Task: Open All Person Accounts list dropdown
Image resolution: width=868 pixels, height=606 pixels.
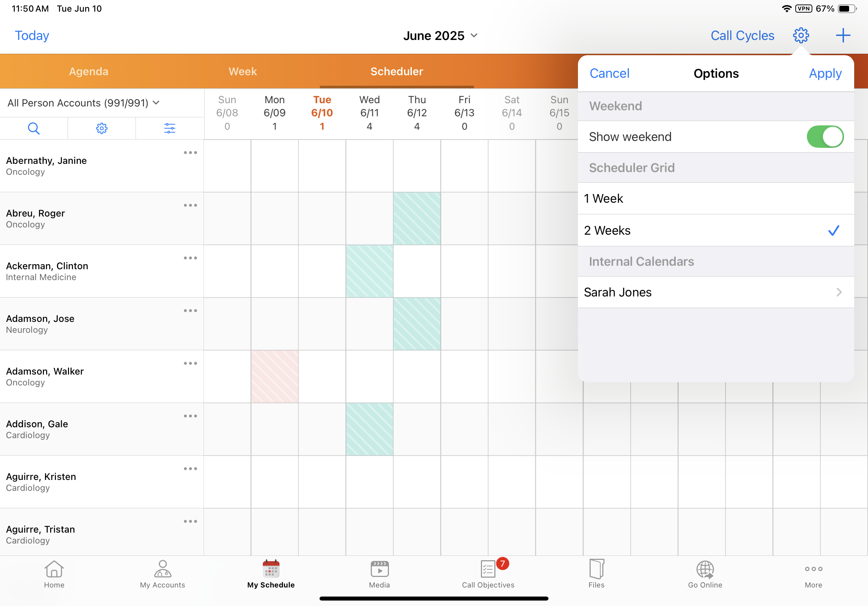Action: click(x=84, y=103)
